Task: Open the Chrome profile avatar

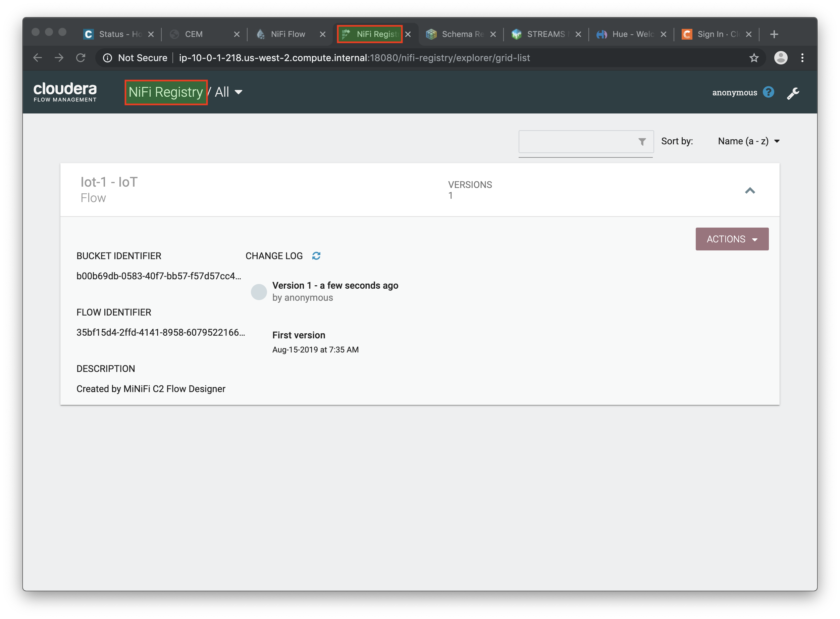Action: coord(780,58)
